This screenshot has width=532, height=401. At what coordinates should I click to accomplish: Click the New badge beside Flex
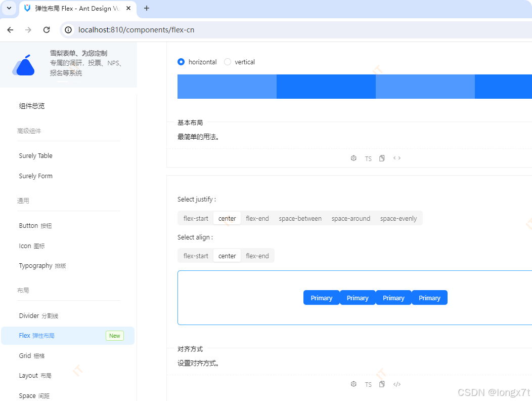pyautogui.click(x=115, y=336)
